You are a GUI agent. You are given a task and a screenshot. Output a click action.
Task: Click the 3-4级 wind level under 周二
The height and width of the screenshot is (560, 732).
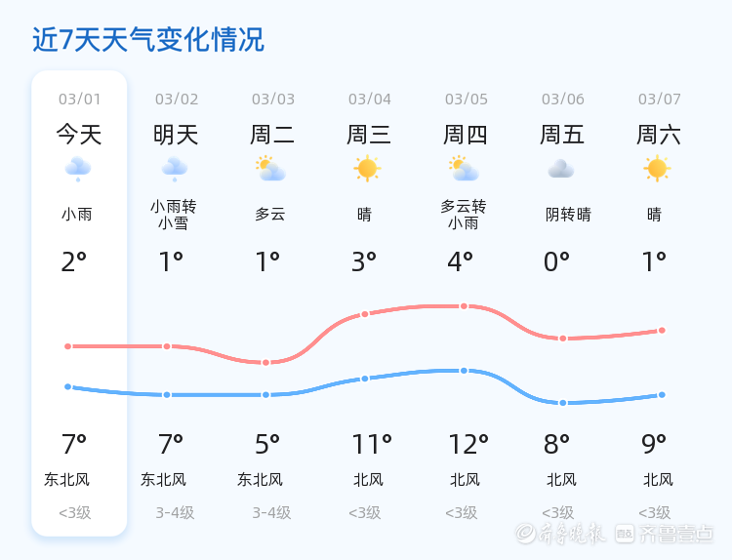pos(271,513)
